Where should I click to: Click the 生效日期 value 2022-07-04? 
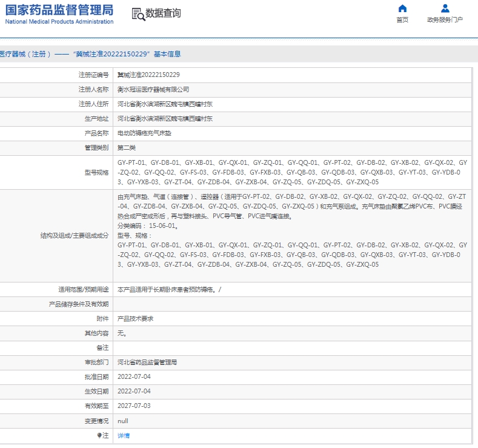tap(134, 391)
